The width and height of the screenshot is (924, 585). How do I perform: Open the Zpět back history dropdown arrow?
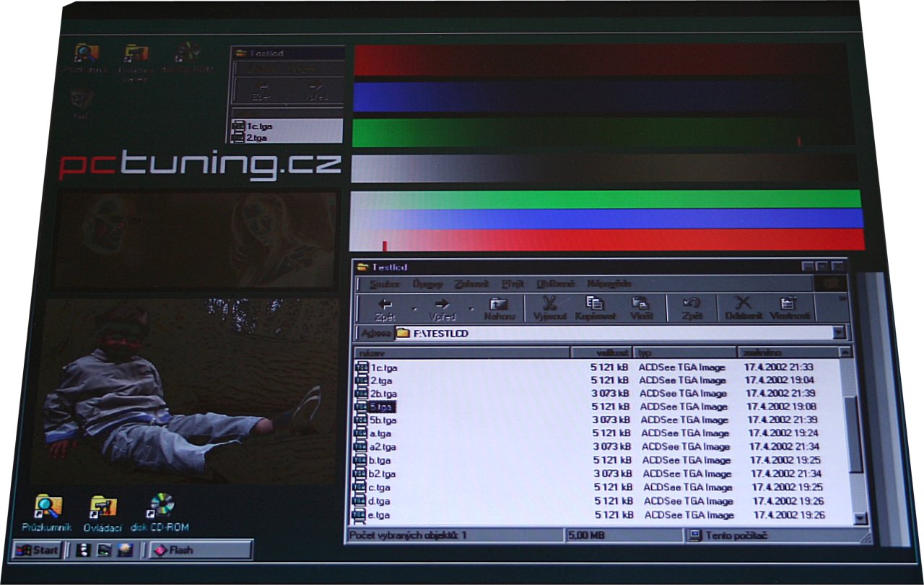pyautogui.click(x=414, y=309)
